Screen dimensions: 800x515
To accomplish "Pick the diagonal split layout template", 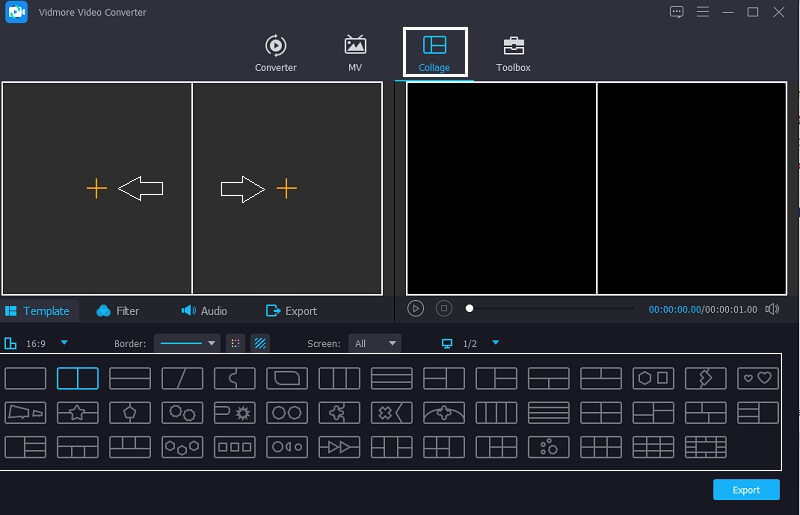I will 182,378.
